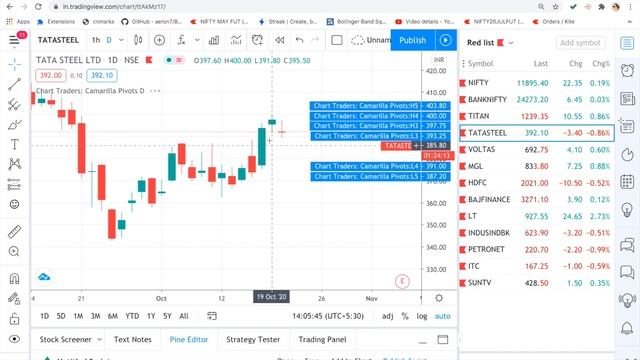Open the Trading Panel tab
Screen dimensions: 640x360
coord(322,339)
